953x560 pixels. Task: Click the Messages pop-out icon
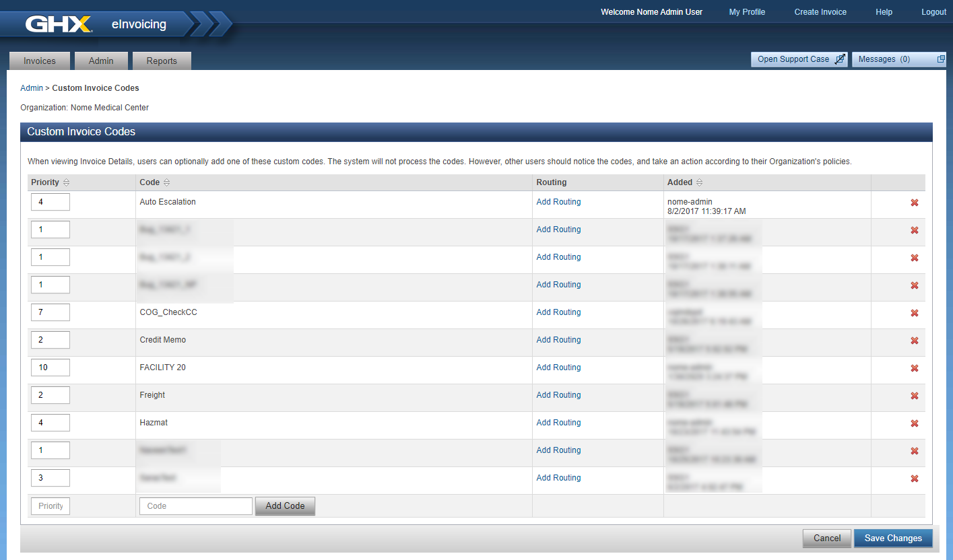pyautogui.click(x=941, y=59)
